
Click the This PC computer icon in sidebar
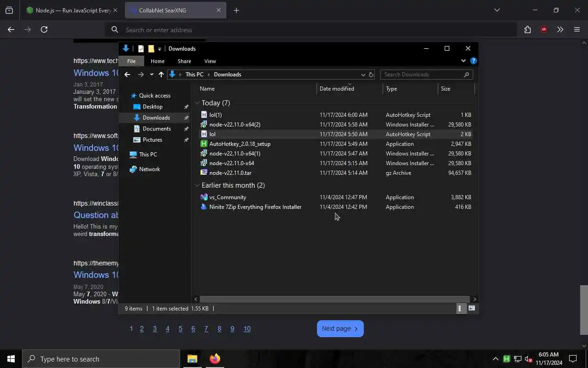[x=133, y=155]
